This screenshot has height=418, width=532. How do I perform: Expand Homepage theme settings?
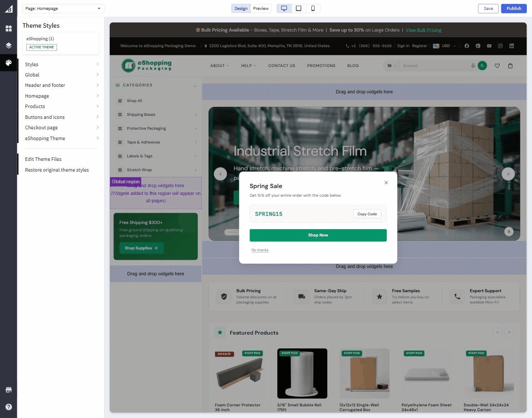click(x=61, y=96)
